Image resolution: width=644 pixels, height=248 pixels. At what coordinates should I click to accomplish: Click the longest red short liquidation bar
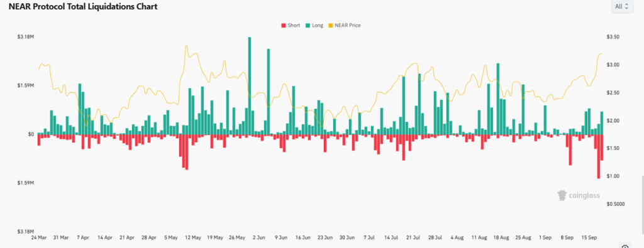[x=599, y=156]
